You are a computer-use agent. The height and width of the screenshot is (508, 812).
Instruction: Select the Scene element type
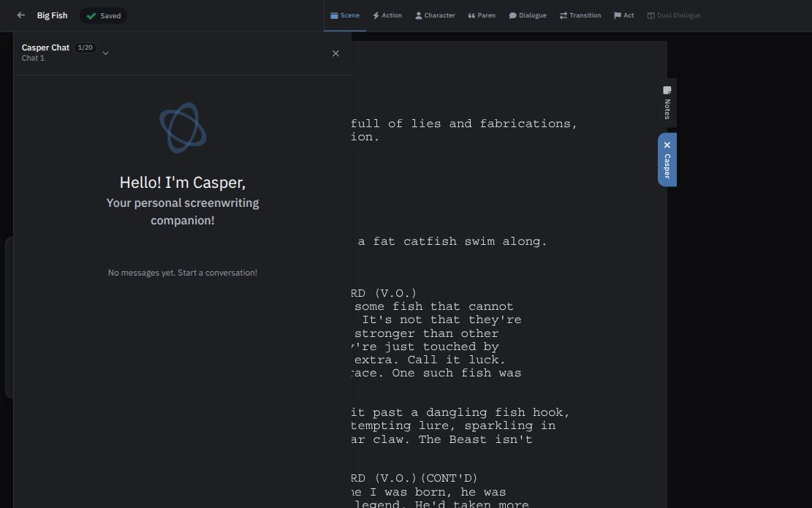coord(345,15)
